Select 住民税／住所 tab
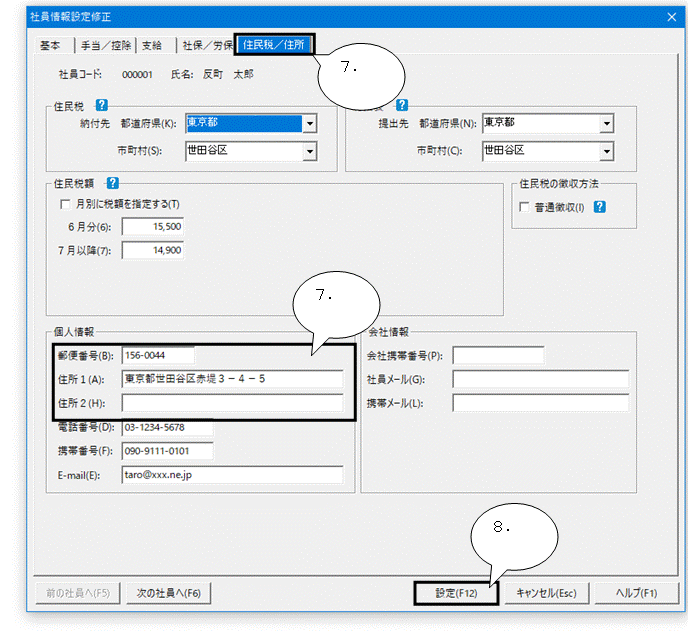This screenshot has height=640, width=688. [x=274, y=45]
